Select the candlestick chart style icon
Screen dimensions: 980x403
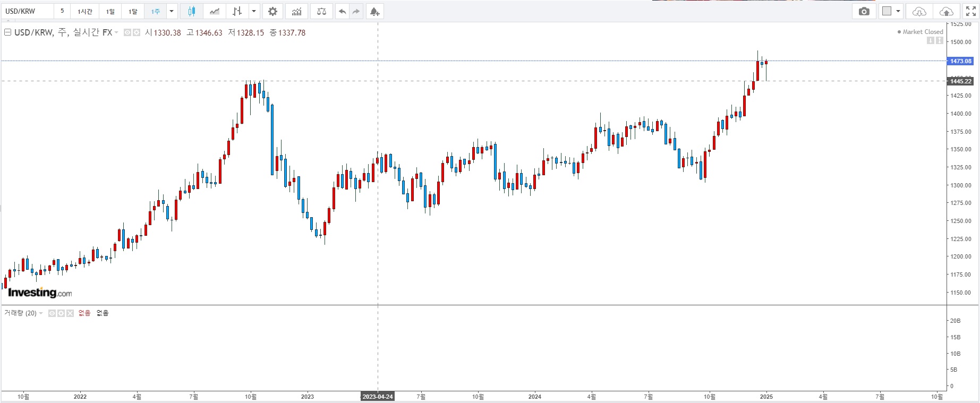click(192, 11)
